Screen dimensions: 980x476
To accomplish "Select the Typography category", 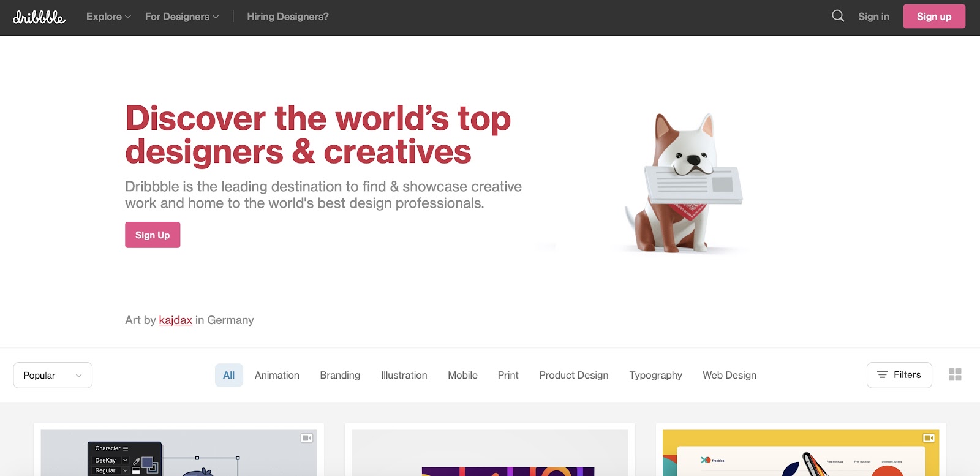I will click(x=655, y=375).
